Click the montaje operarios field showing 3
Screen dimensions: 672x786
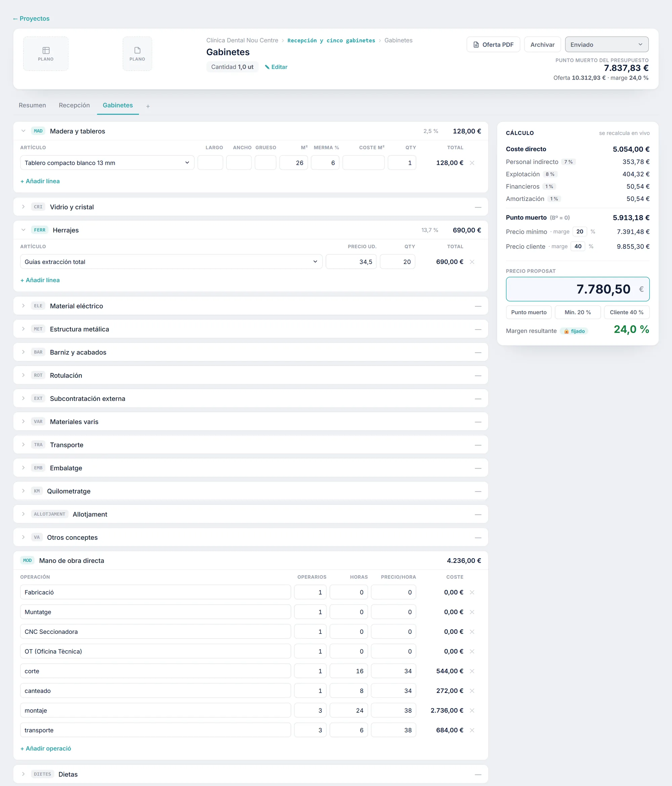tap(310, 710)
